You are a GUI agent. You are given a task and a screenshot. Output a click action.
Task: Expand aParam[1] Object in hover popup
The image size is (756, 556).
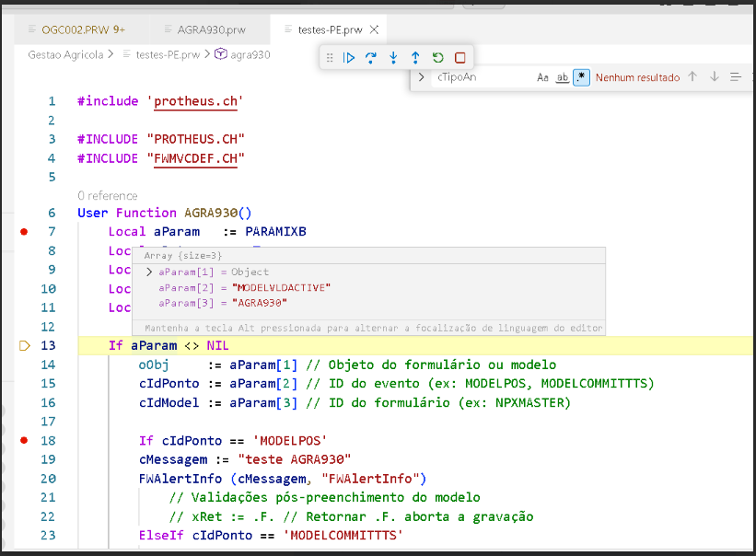(x=149, y=272)
